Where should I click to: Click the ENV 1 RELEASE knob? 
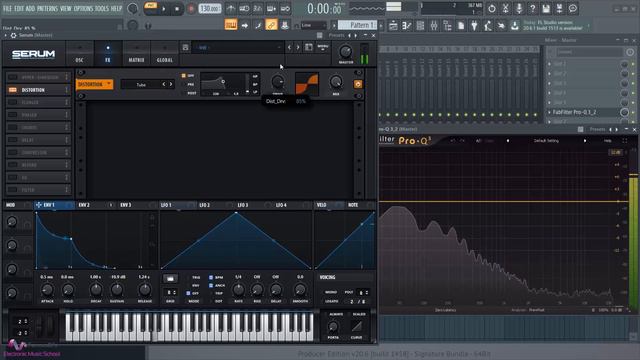(144, 290)
